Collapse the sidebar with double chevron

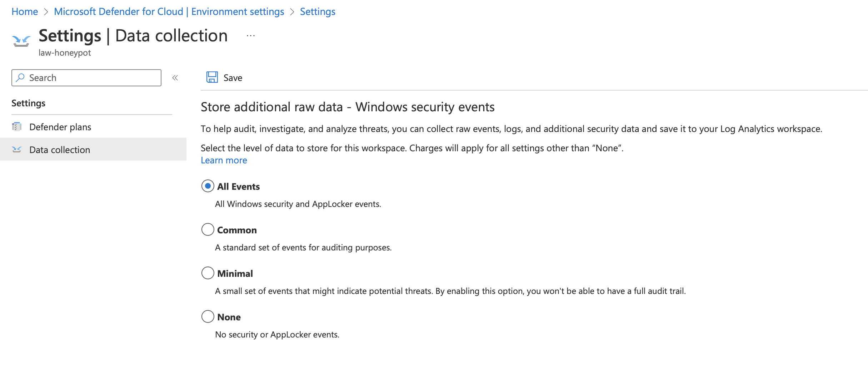point(175,78)
